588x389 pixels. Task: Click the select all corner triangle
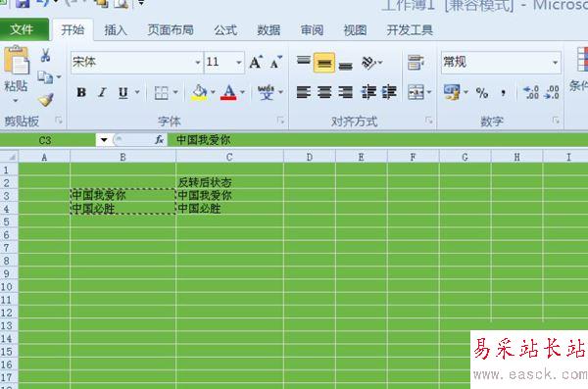[x=9, y=157]
